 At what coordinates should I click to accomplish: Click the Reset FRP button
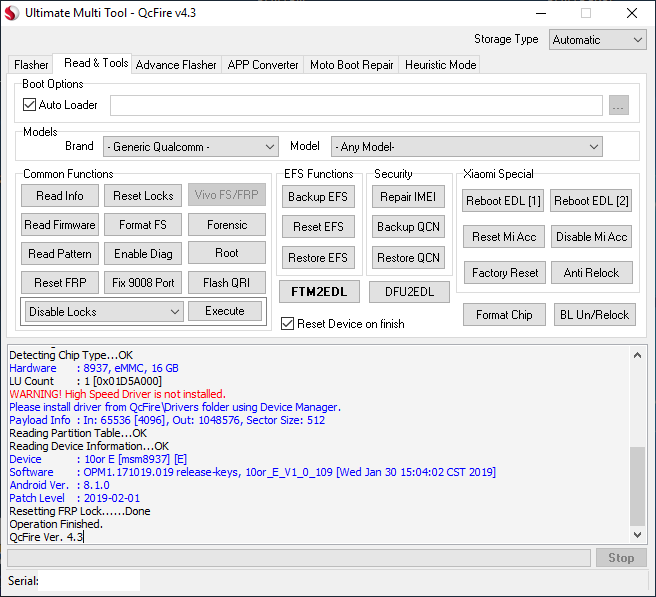pyautogui.click(x=60, y=283)
